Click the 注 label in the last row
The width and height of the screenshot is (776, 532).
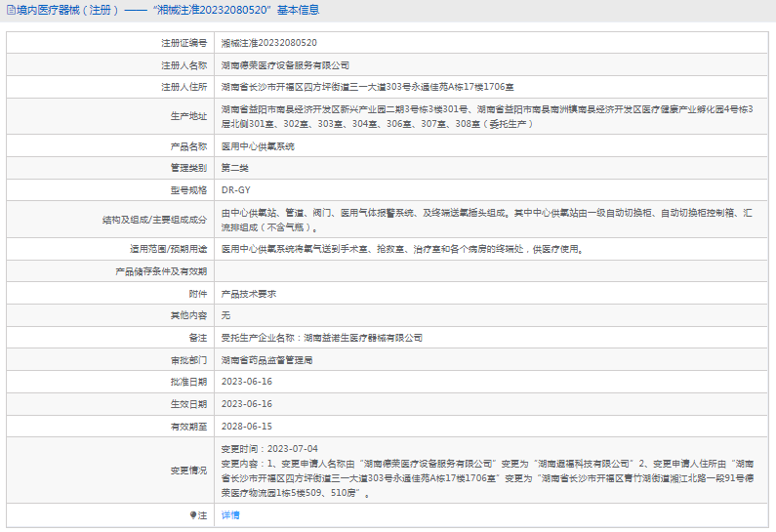tap(202, 515)
